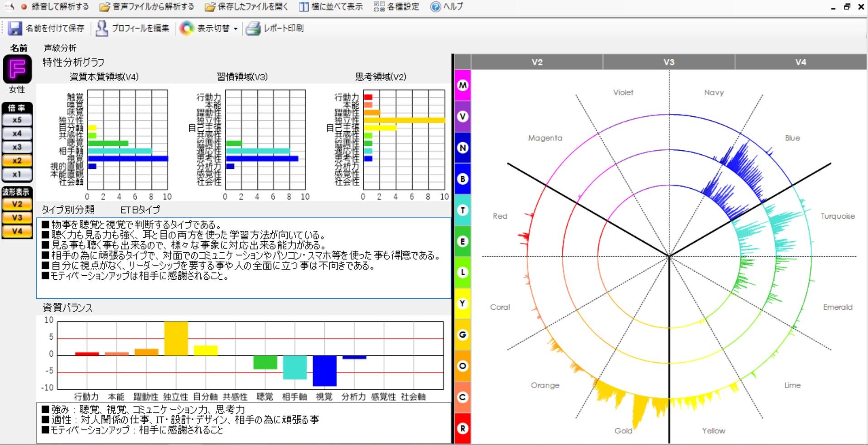Viewport: 868px width, 445px height.
Task: Open saved file folder icon
Action: click(210, 7)
